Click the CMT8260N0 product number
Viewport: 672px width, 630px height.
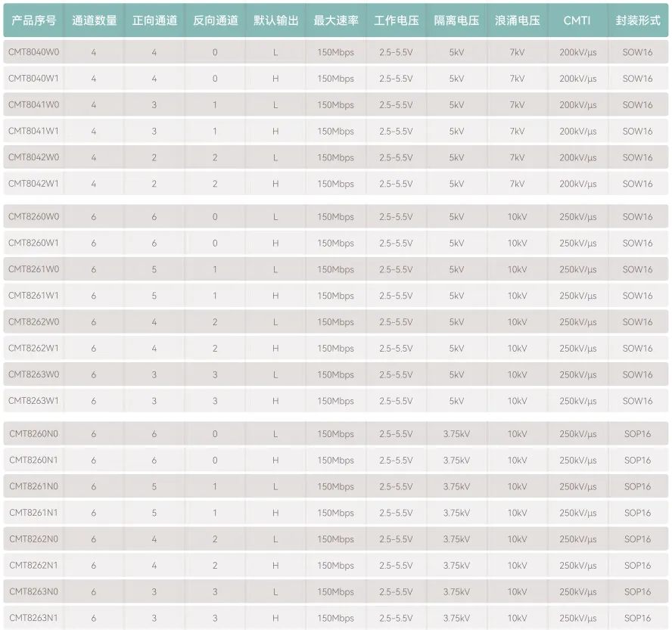(x=33, y=434)
